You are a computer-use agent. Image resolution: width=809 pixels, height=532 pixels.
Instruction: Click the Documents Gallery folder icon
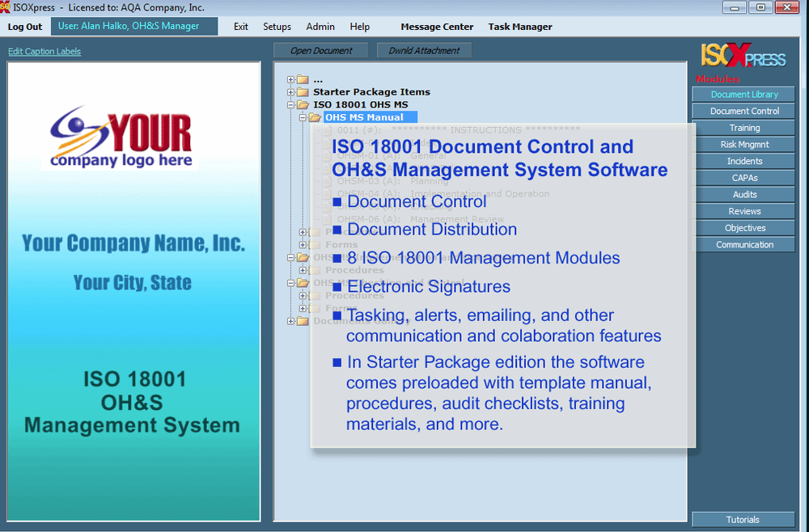[303, 321]
